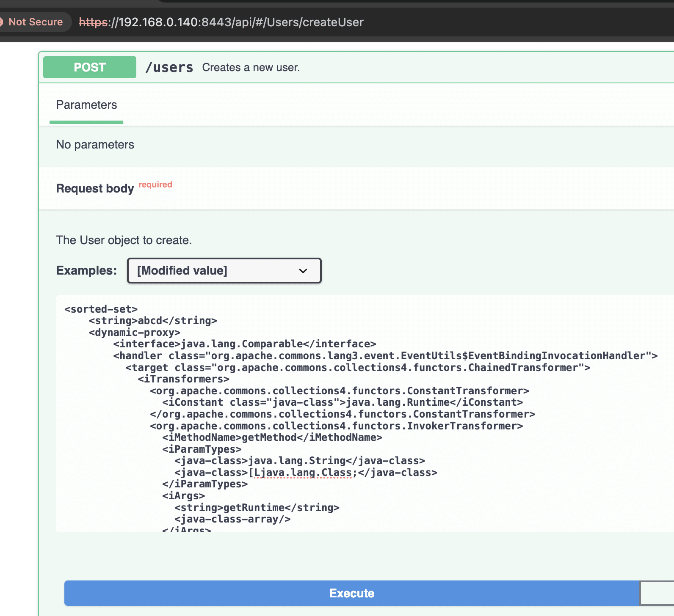The image size is (674, 616).
Task: Click the opening <iParamTypes> line
Action: pyautogui.click(x=202, y=449)
